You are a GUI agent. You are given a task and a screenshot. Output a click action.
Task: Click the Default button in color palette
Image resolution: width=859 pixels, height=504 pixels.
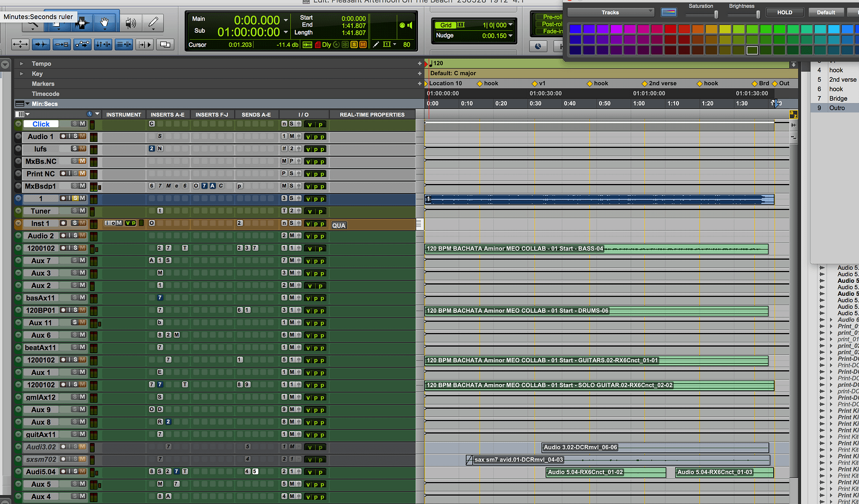(x=825, y=13)
